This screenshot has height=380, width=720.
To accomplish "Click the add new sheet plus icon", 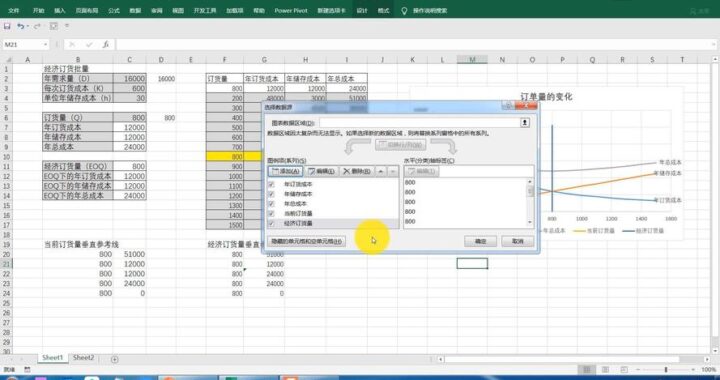I will tap(115, 359).
